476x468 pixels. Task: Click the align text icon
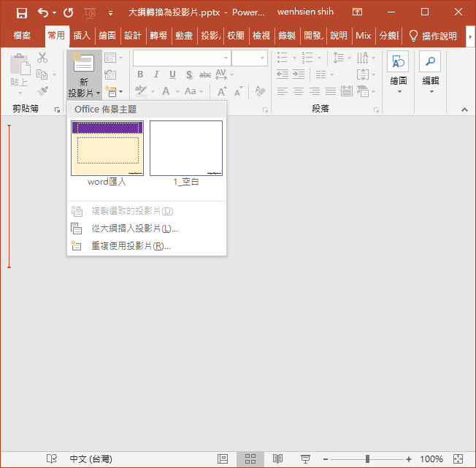point(363,74)
